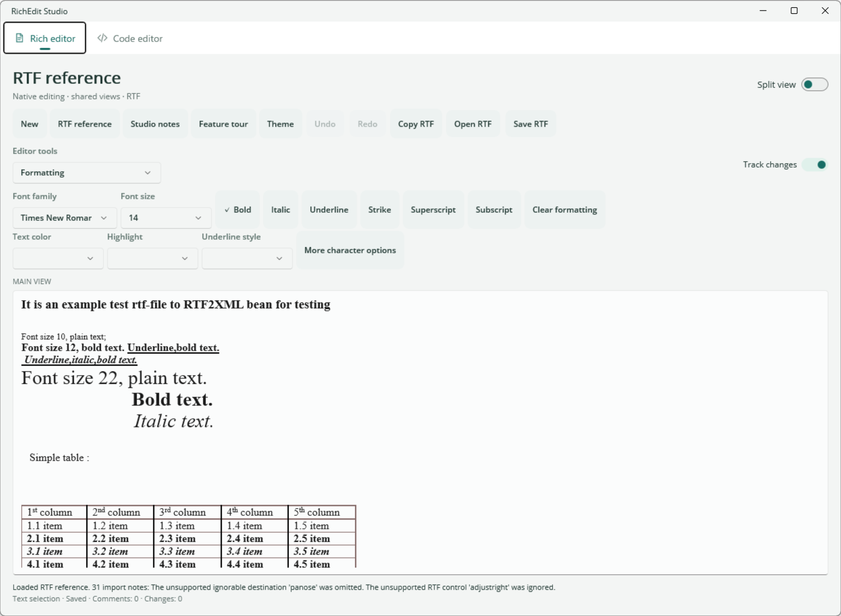Turn off Track changes switch
Screen dimensions: 841x616
click(814, 165)
